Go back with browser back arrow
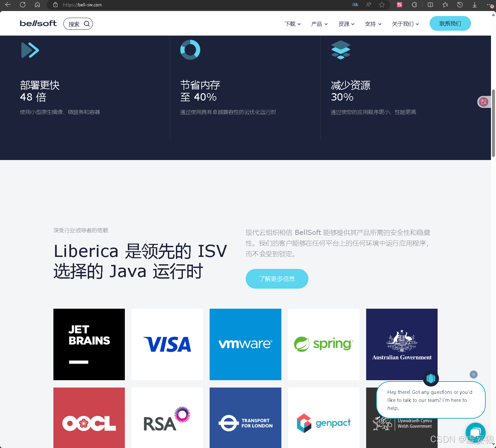Viewport: 496px width, 448px height. click(x=8, y=5)
